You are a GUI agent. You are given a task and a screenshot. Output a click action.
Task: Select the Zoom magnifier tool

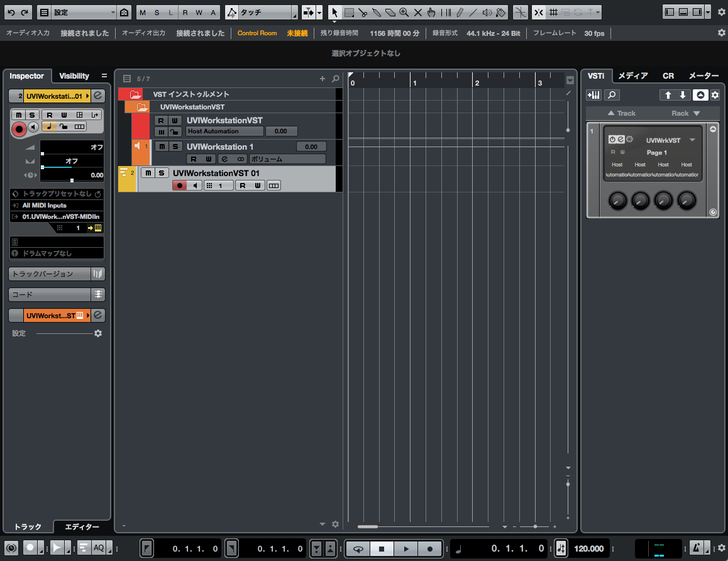pos(404,13)
